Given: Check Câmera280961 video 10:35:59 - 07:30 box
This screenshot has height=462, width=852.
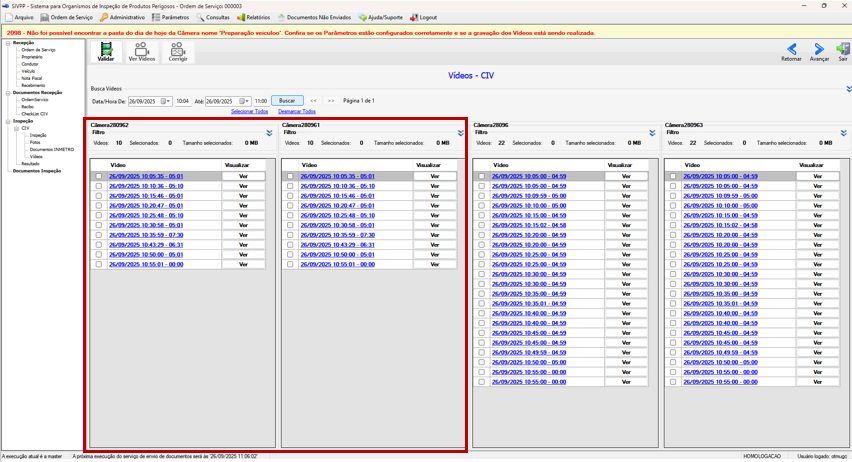Looking at the screenshot, I should point(290,235).
